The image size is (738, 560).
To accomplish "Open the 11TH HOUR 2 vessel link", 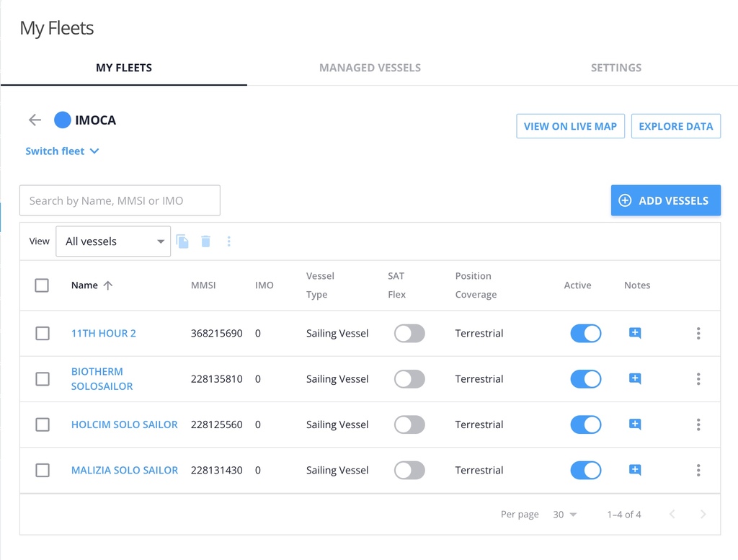I will point(104,333).
